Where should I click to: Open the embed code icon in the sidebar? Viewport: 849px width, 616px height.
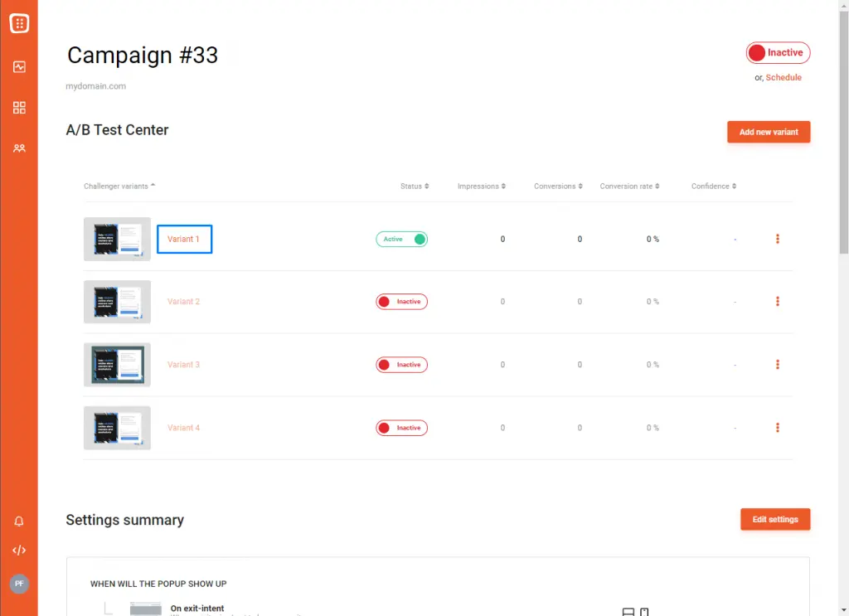(x=19, y=550)
